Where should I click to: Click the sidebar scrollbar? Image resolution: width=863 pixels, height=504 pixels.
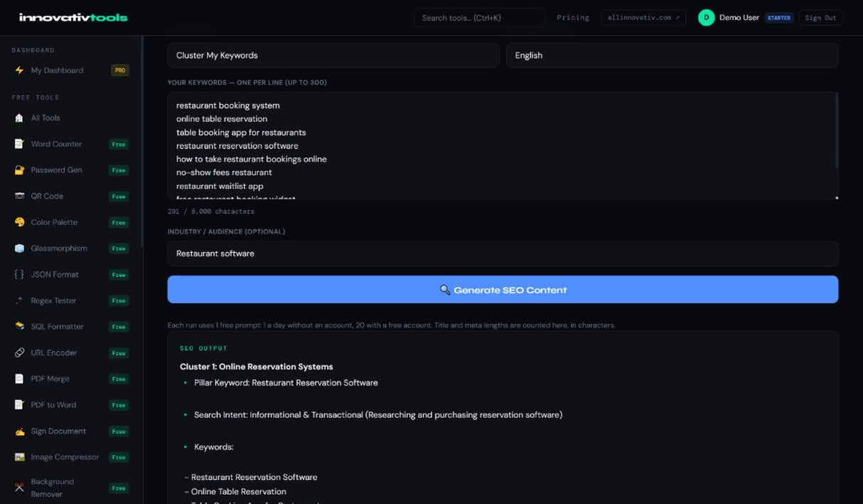141,142
